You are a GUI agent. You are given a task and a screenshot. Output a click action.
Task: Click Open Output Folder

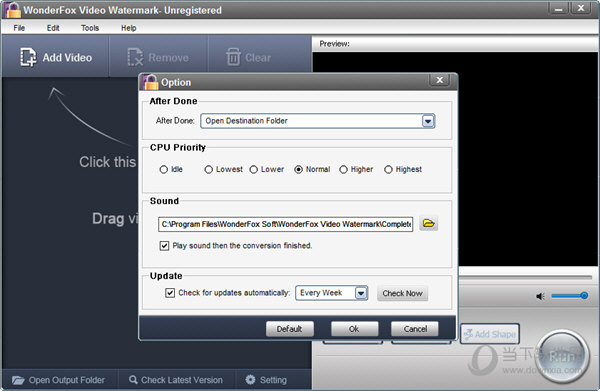click(x=58, y=380)
